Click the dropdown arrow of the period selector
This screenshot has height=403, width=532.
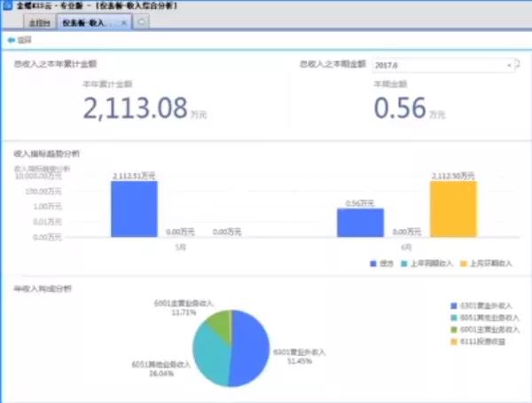click(509, 66)
